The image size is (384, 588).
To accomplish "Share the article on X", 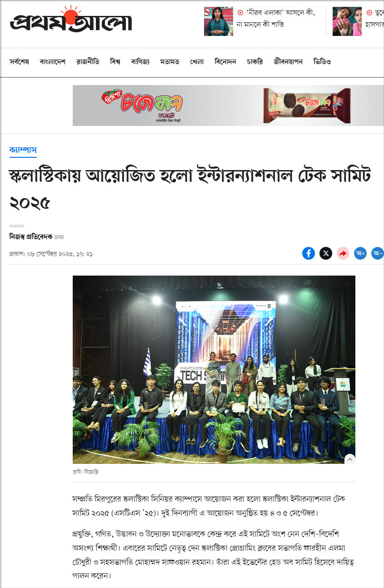I will [326, 253].
